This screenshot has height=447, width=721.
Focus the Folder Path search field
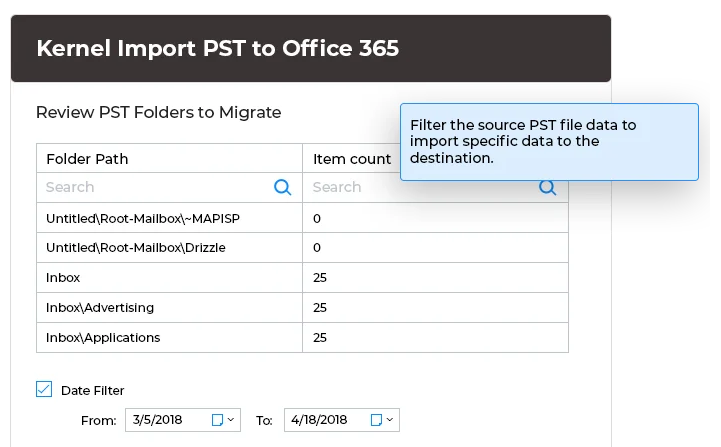(x=155, y=187)
